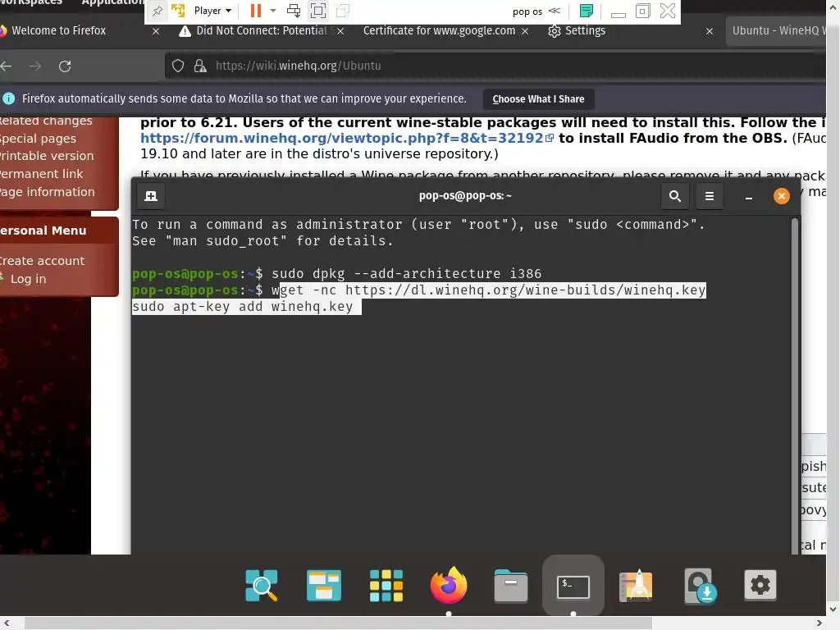
Task: Open the search launcher in dock
Action: point(262,586)
